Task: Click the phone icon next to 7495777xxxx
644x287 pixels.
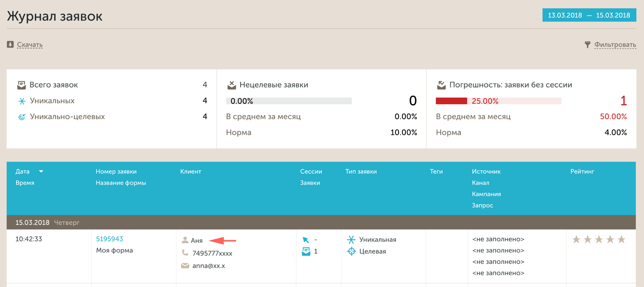Action: (x=185, y=253)
